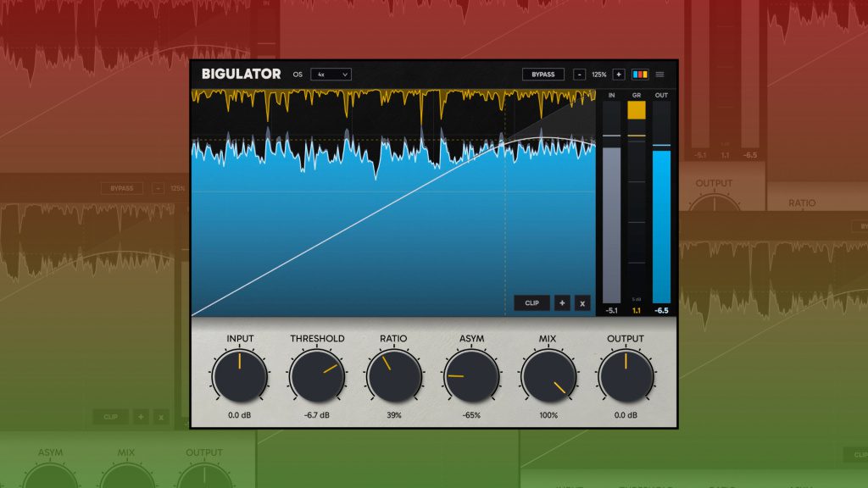This screenshot has height=488, width=868.
Task: Select the + mode button beside CLIP
Action: coord(562,303)
